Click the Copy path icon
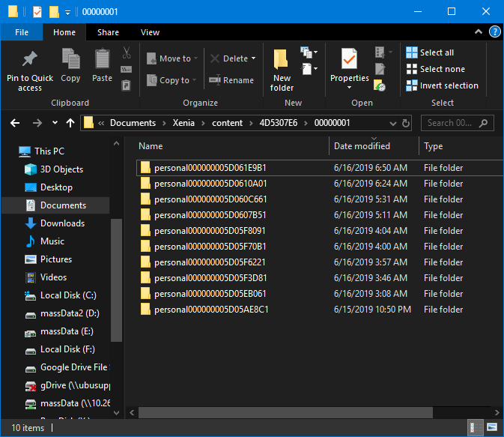The width and height of the screenshot is (504, 437). point(126,69)
